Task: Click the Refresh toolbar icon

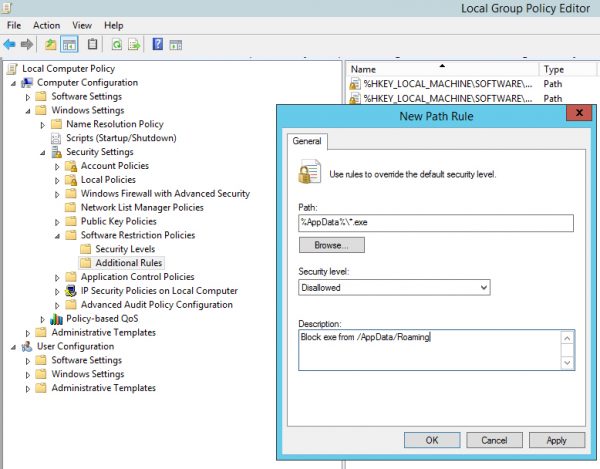Action: pos(116,44)
